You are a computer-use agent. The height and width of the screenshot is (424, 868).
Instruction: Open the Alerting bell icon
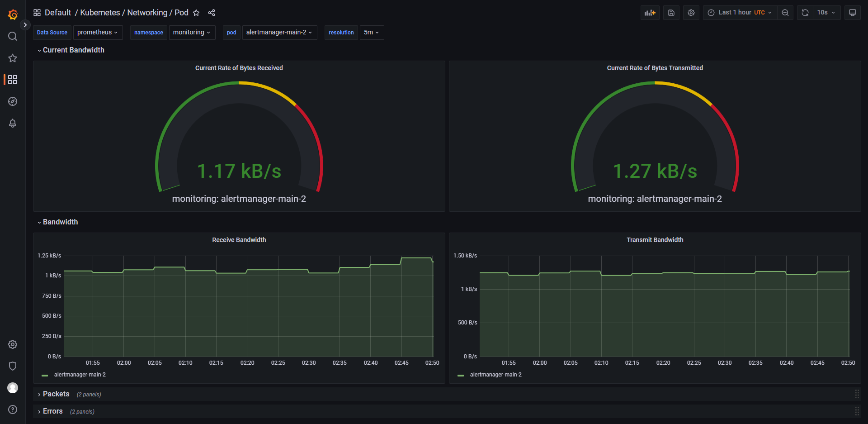(x=13, y=123)
